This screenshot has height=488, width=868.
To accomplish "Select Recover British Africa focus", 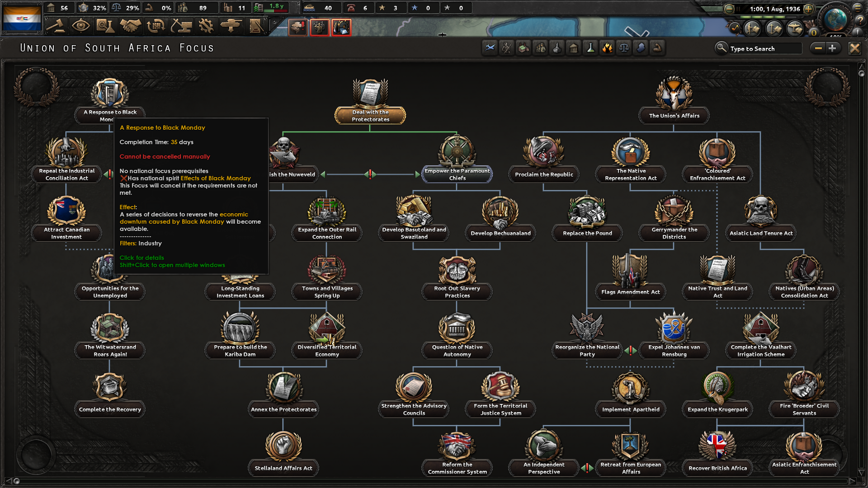I will coord(717,453).
